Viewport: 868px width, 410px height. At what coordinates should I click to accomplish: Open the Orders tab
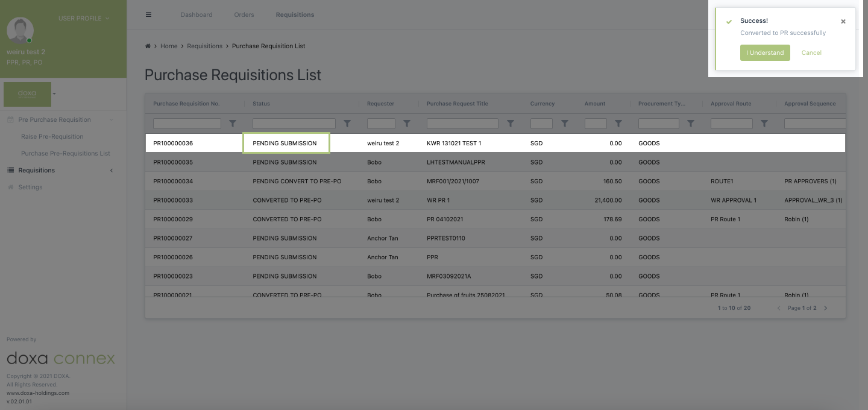[244, 14]
